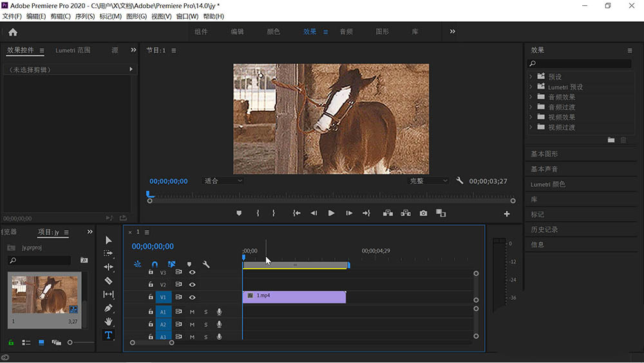Image resolution: width=644 pixels, height=363 pixels.
Task: Switch to the 颜色 workspace tab
Action: pyautogui.click(x=273, y=32)
